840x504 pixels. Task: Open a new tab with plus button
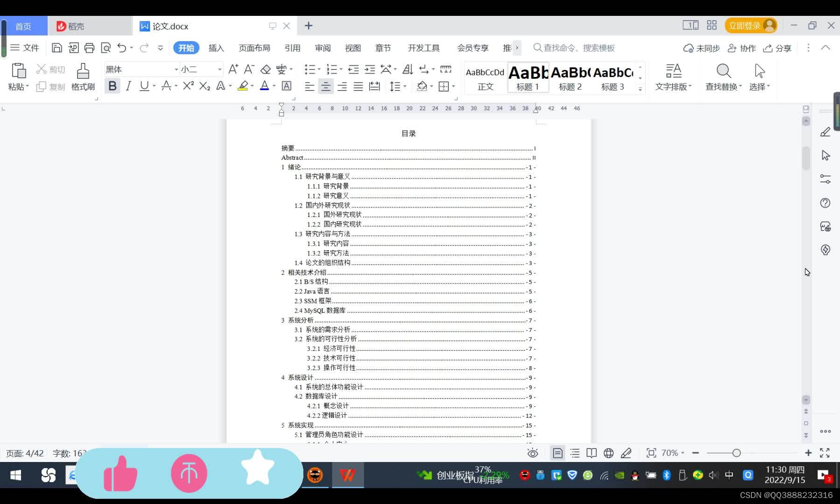tap(308, 26)
